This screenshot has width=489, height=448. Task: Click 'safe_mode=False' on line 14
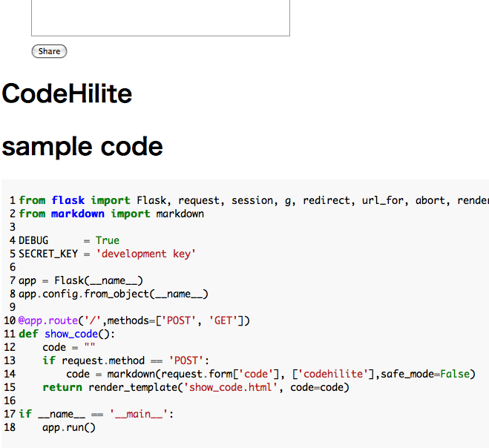425,374
